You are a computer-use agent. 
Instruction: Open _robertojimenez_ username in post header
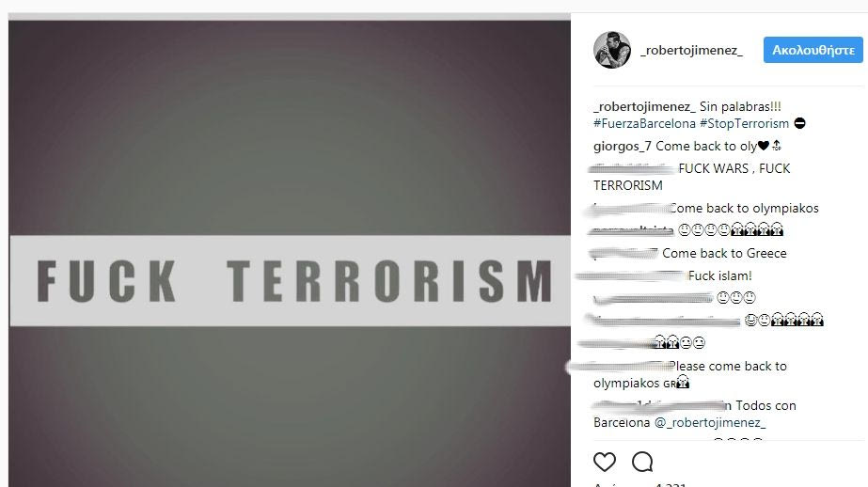[691, 51]
